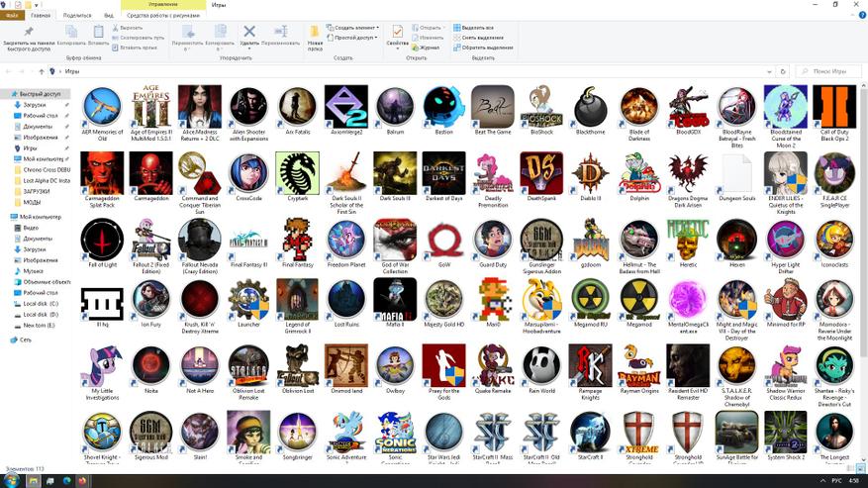Select the Owlboy shortcut icon

(x=395, y=365)
